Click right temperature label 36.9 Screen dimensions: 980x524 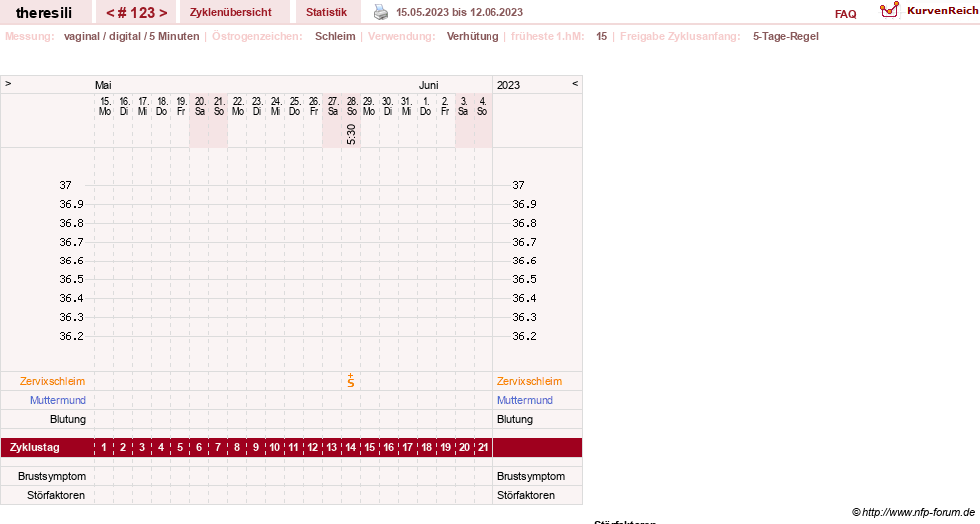(525, 204)
